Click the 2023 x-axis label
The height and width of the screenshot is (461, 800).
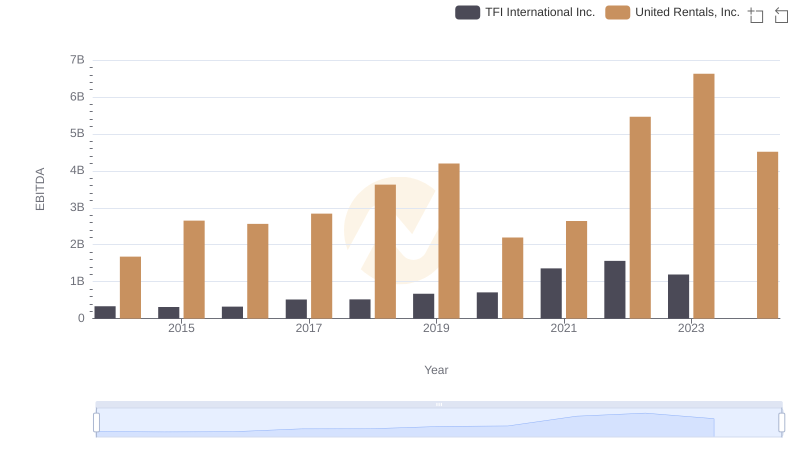pos(691,328)
